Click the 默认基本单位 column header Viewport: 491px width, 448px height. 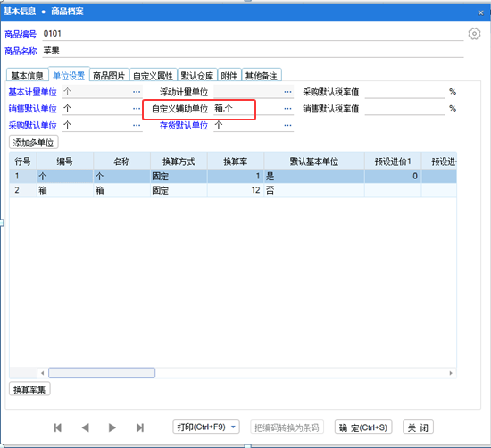(x=314, y=162)
